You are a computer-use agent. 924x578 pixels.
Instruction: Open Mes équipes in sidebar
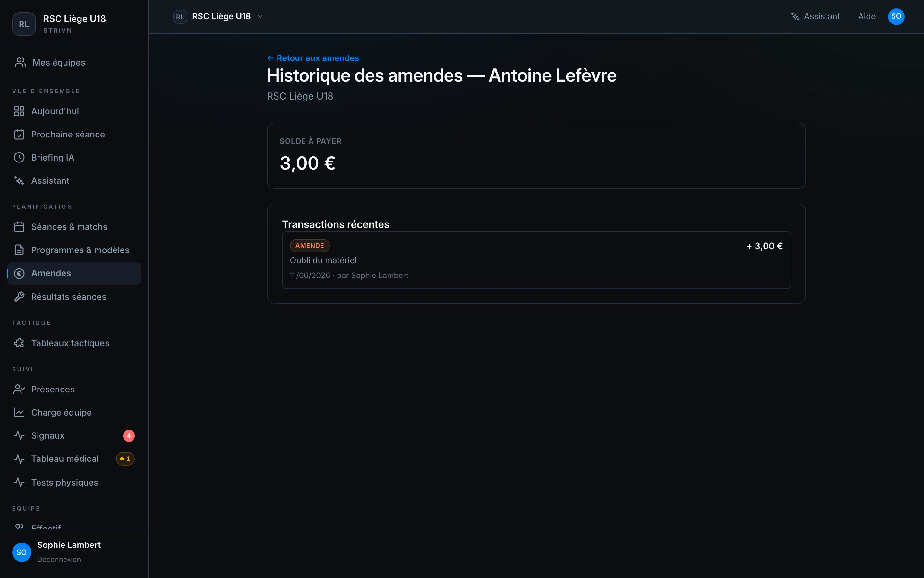[74, 62]
